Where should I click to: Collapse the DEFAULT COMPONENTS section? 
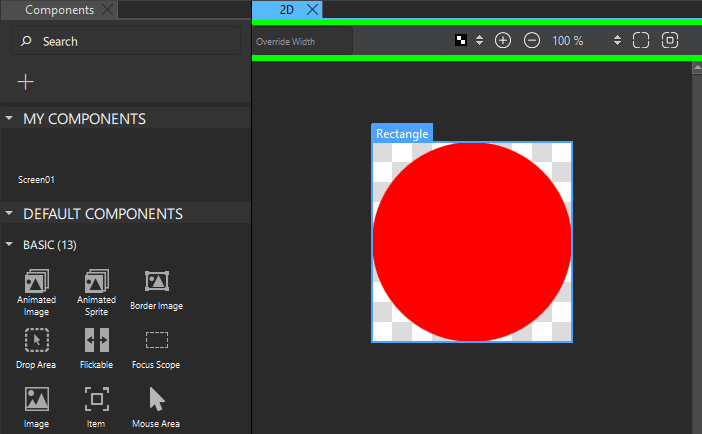9,214
